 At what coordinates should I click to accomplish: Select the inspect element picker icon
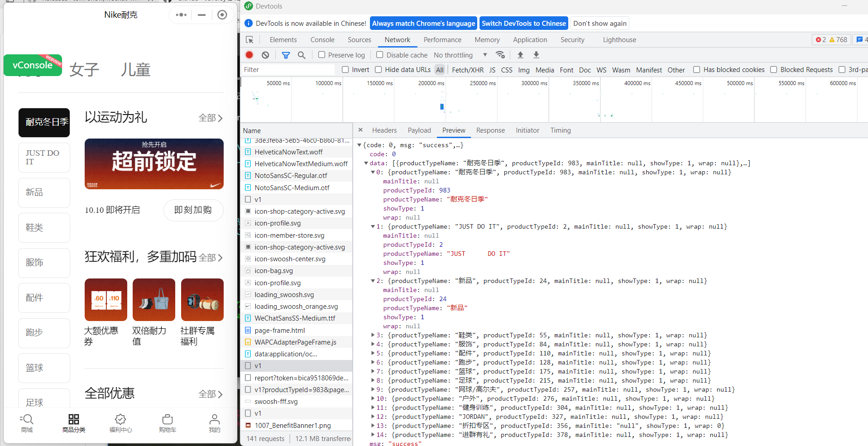tap(249, 40)
